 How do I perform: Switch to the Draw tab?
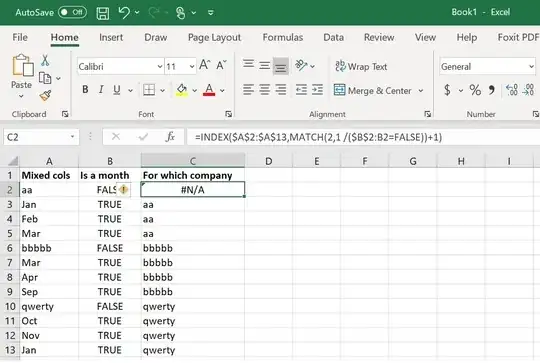(x=156, y=37)
